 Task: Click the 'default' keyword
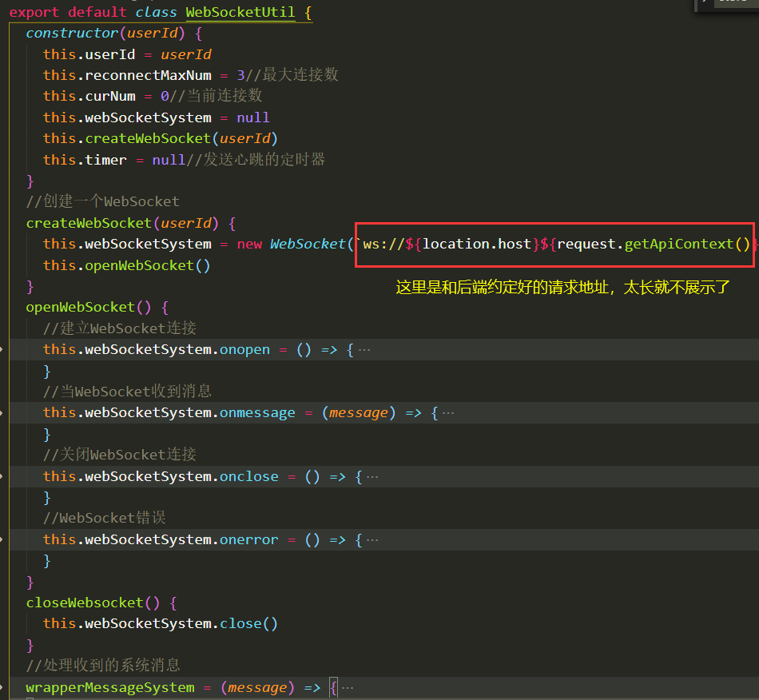(97, 12)
